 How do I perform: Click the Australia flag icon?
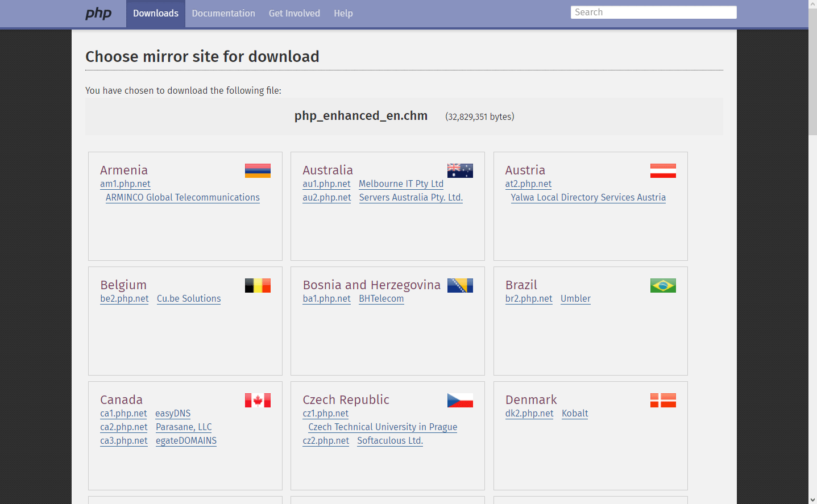pos(460,170)
